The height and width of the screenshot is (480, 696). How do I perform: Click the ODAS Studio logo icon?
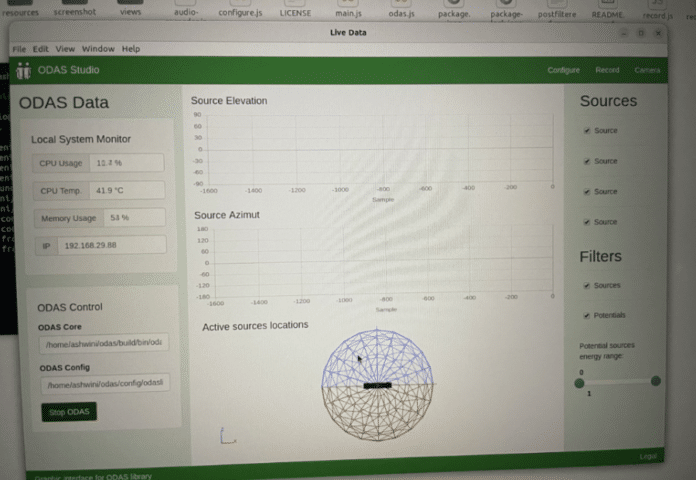coord(24,70)
